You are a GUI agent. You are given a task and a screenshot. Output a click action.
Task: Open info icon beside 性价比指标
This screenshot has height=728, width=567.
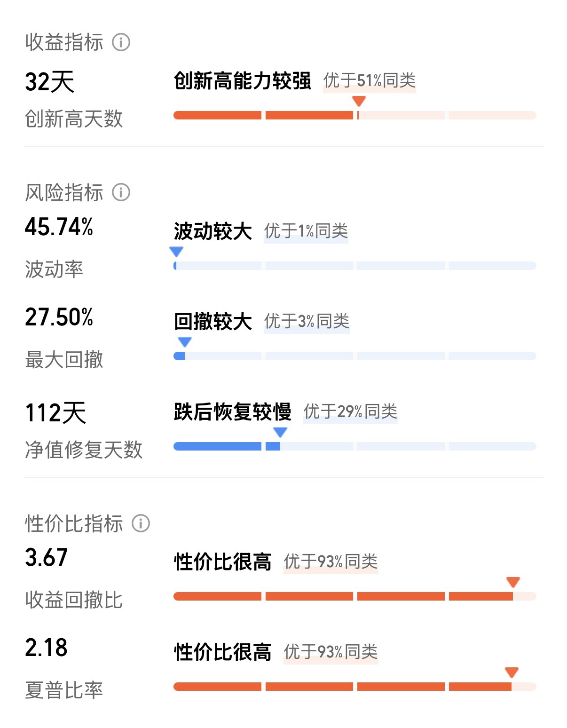point(141,523)
